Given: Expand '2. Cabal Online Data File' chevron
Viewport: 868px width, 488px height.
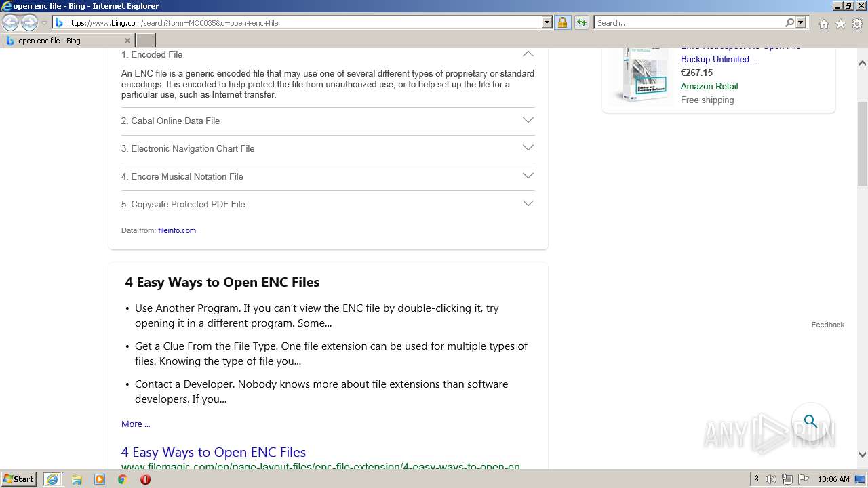Looking at the screenshot, I should (528, 120).
